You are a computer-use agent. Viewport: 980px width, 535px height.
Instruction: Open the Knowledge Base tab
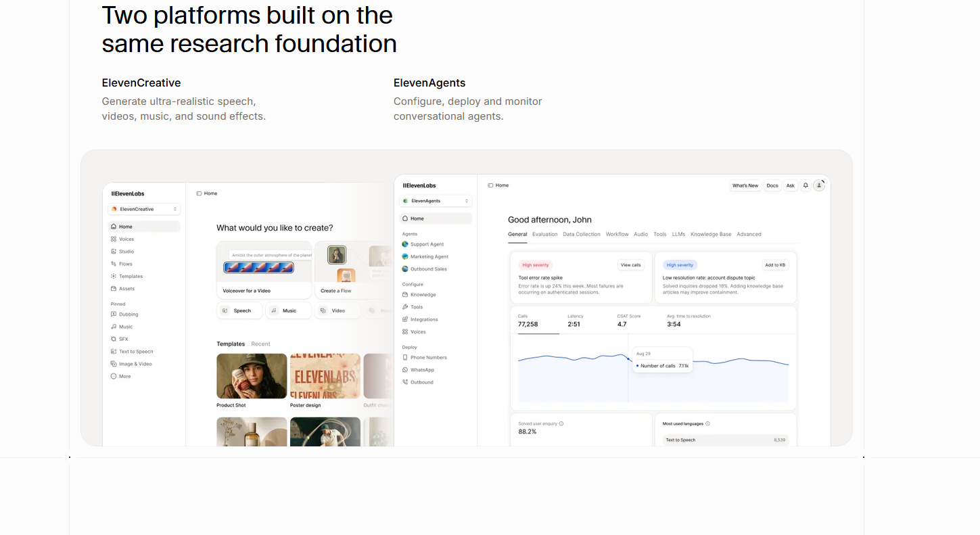point(711,235)
